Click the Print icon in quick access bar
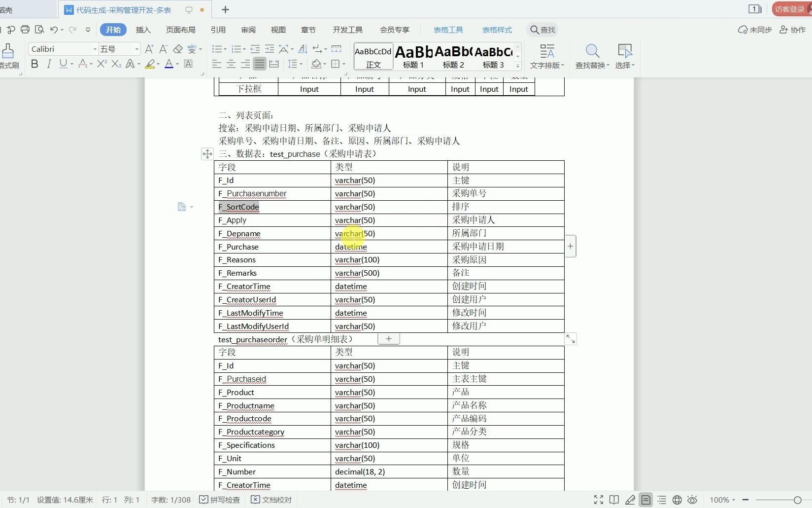This screenshot has width=812, height=508. click(x=25, y=30)
